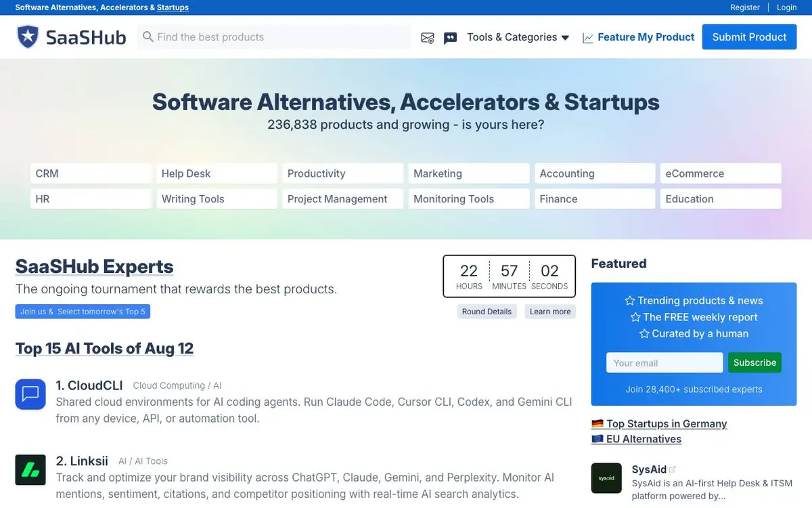The image size is (812, 508).
Task: Click the CloudCLI description text
Action: click(x=314, y=410)
